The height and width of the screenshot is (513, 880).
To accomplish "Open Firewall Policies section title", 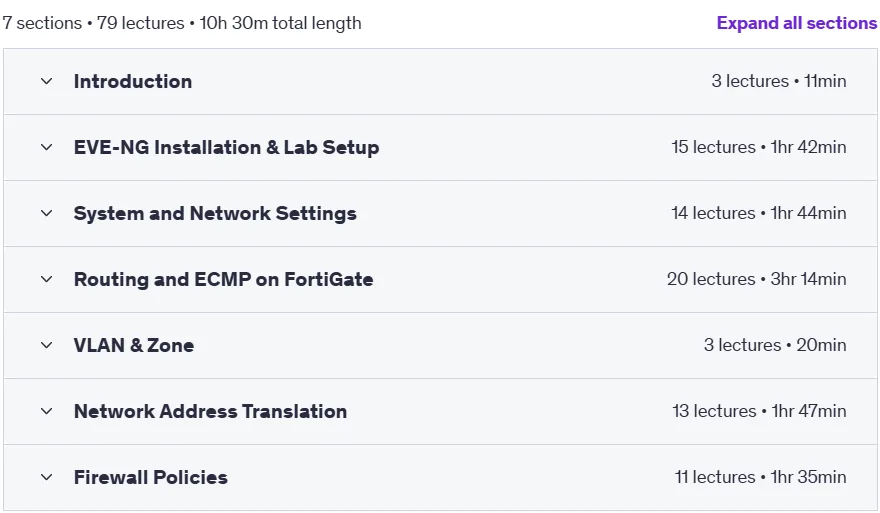I will tap(151, 477).
